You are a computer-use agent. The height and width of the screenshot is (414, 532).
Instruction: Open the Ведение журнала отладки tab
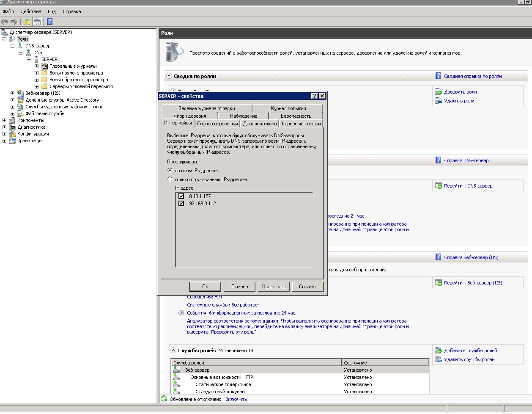pyautogui.click(x=207, y=108)
